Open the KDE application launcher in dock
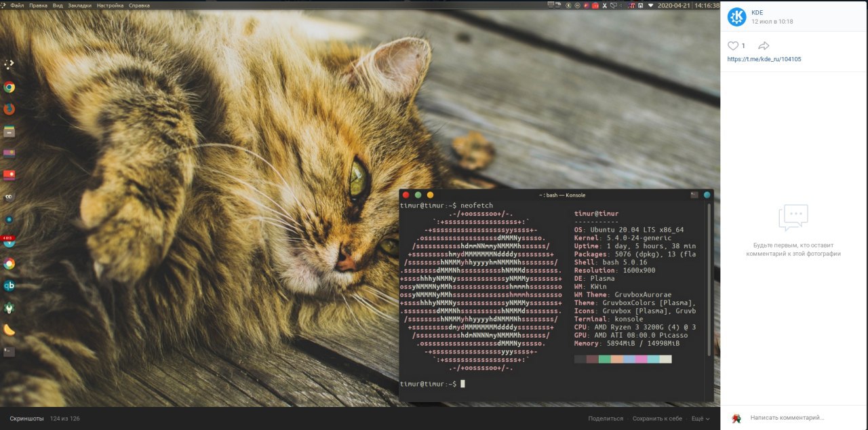868x430 pixels. [9, 65]
